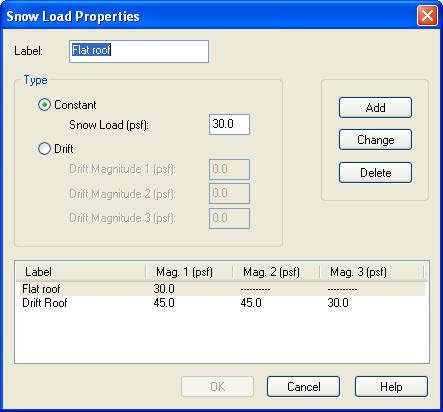Click the Label text field
The image size is (443, 412).
coord(139,51)
